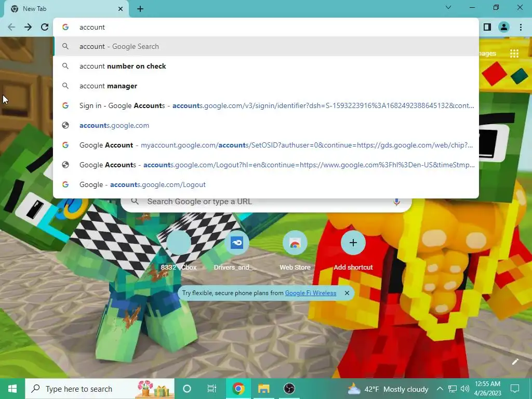Screen dimensions: 532x399
Task: Close the New Tab tab
Action: pyautogui.click(x=121, y=9)
